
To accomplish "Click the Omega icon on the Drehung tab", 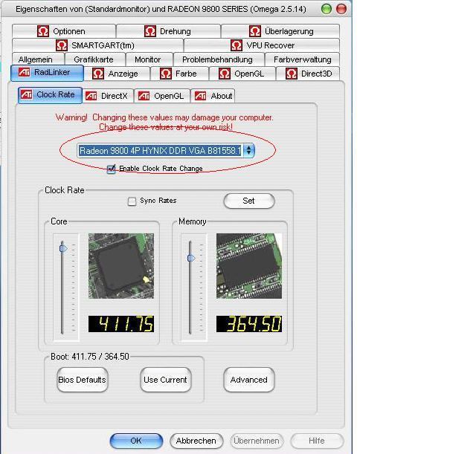I will [x=150, y=31].
